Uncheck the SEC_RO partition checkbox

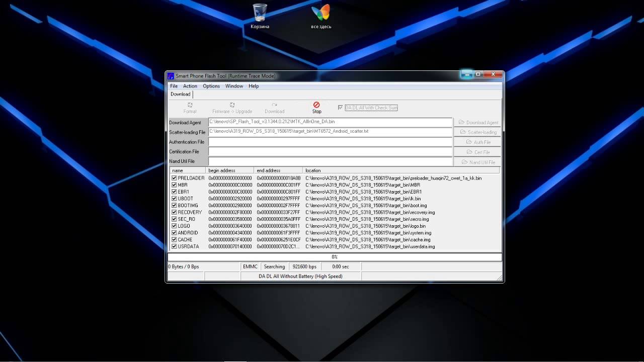click(174, 219)
